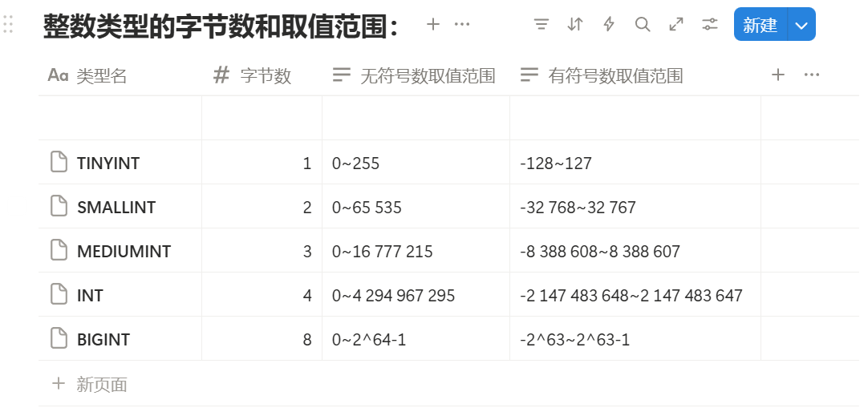The height and width of the screenshot is (416, 868).
Task: Add a row with + 新页面
Action: [89, 384]
